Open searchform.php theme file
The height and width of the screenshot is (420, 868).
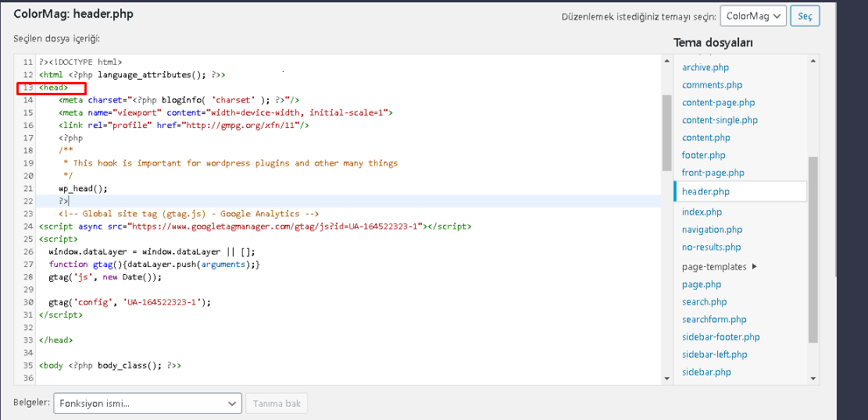point(714,319)
